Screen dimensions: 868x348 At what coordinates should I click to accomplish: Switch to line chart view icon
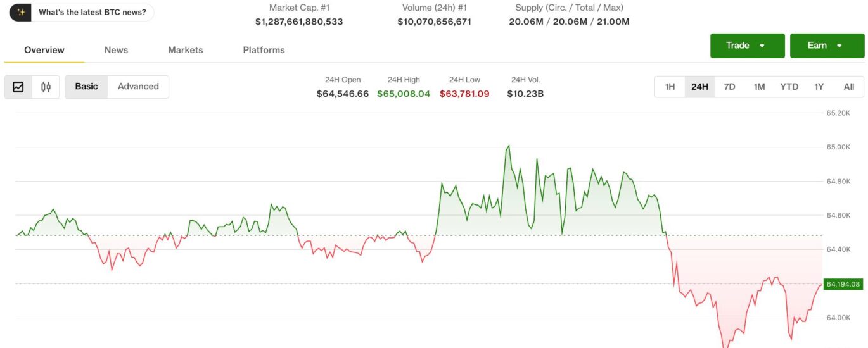pyautogui.click(x=18, y=87)
